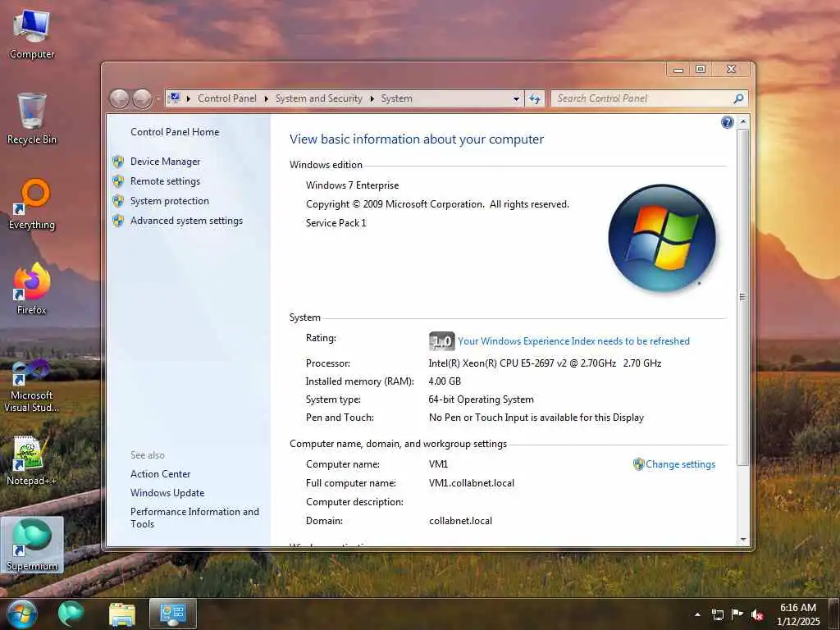Click the System breadcrumb item
Image resolution: width=840 pixels, height=630 pixels.
396,98
